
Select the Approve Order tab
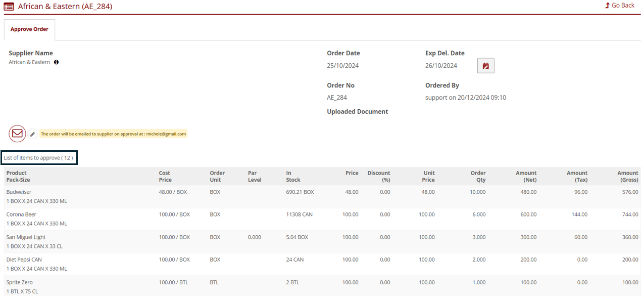click(x=29, y=29)
